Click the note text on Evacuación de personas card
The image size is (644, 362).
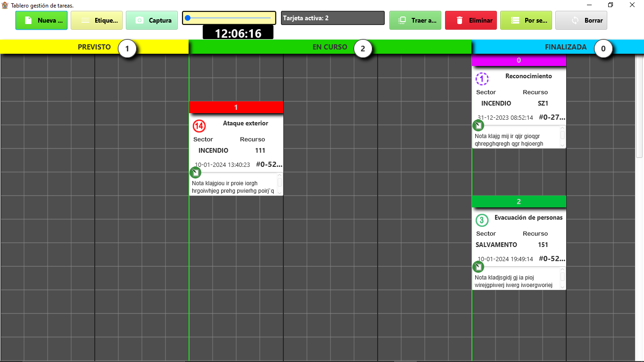513,281
